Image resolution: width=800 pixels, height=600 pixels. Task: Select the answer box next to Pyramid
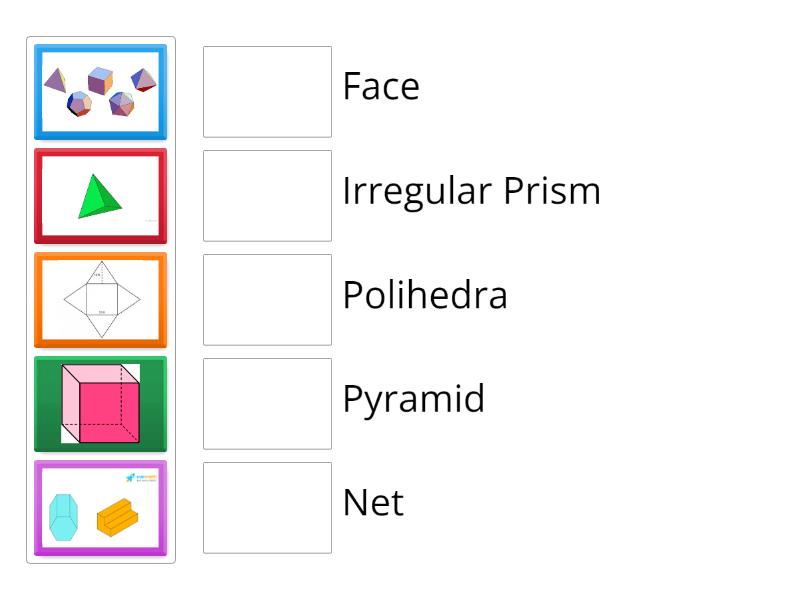(x=266, y=404)
